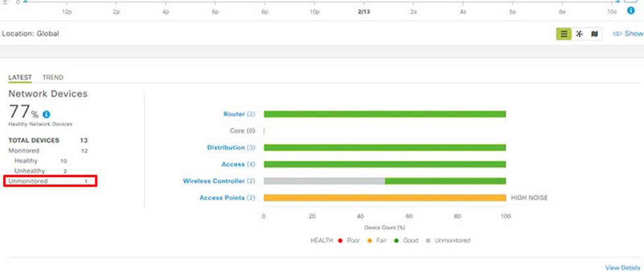
Task: Open Router device category link
Action: coord(234,114)
